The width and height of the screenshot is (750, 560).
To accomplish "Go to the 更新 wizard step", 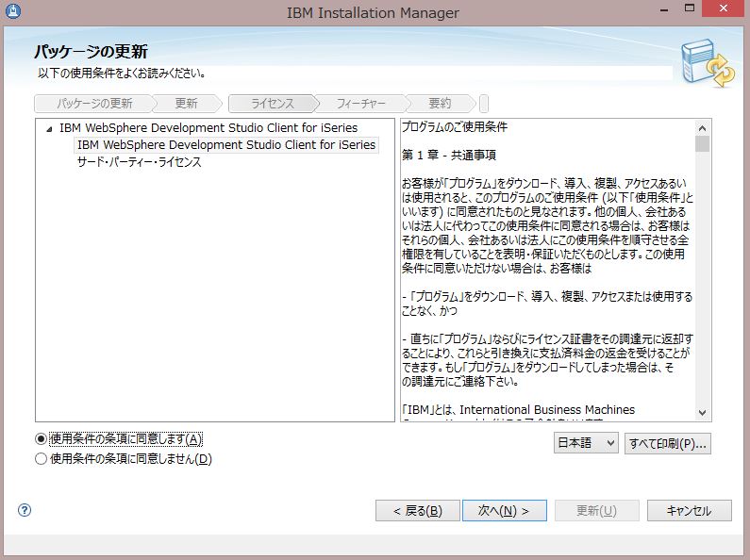I will (186, 103).
